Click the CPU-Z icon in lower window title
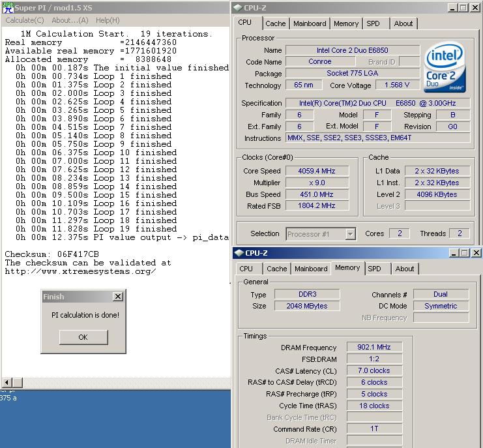Image resolution: width=483 pixels, height=448 pixels. click(x=239, y=253)
